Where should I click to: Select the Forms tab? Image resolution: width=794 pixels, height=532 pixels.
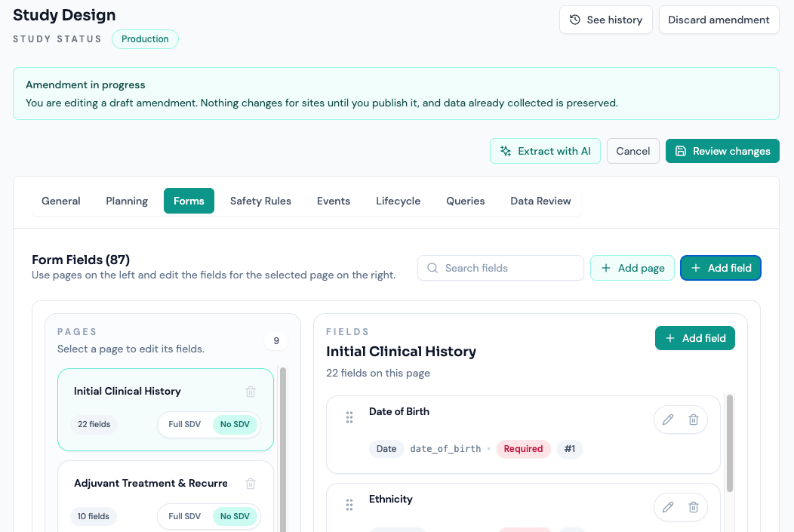click(189, 201)
